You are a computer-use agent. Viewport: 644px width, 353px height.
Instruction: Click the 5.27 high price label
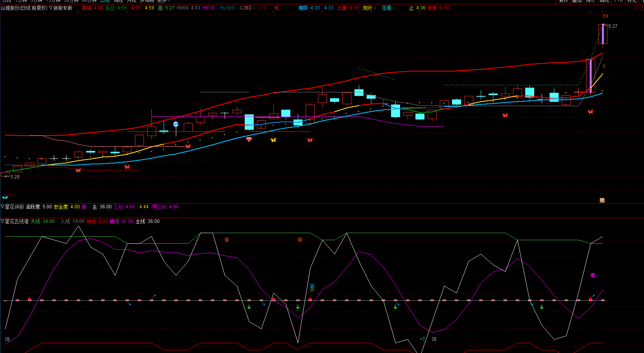(613, 26)
